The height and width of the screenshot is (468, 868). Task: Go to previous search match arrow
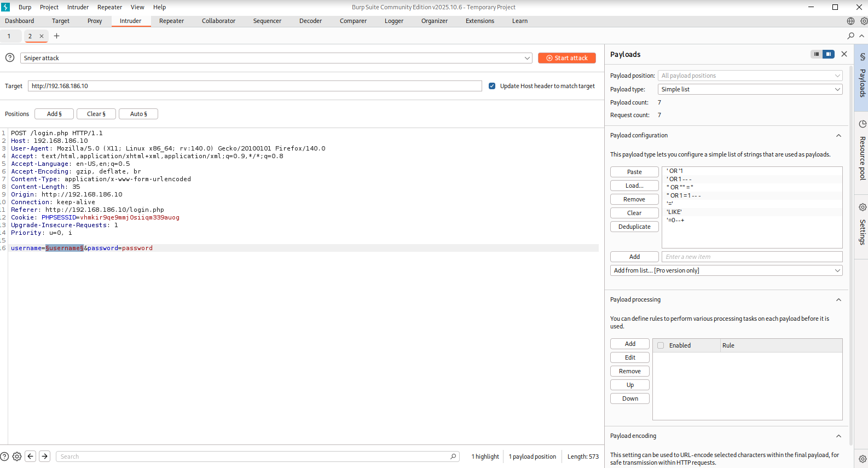(x=31, y=457)
